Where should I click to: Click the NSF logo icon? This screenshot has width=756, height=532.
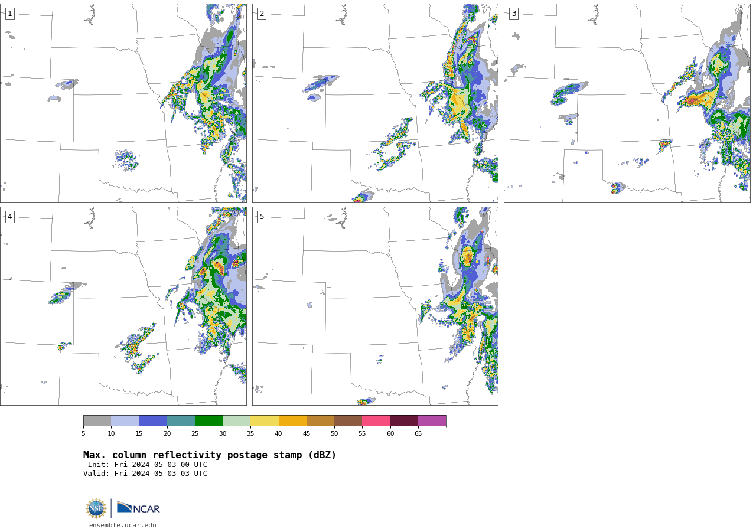[x=96, y=508]
